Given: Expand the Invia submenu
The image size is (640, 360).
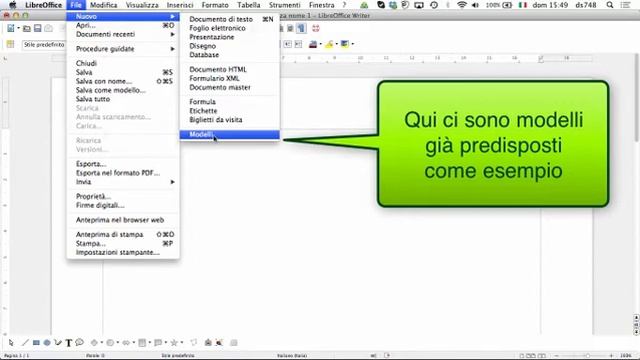Looking at the screenshot, I should point(123,182).
